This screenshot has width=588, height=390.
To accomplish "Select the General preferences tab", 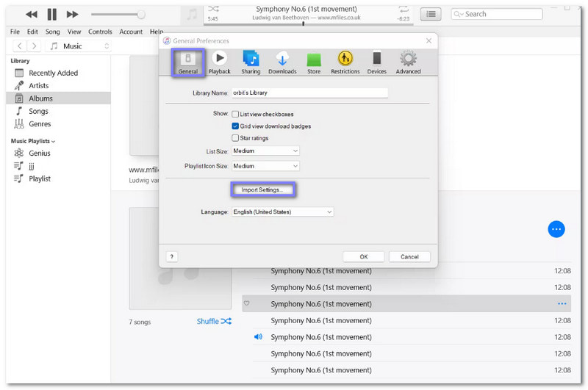I will pyautogui.click(x=188, y=62).
